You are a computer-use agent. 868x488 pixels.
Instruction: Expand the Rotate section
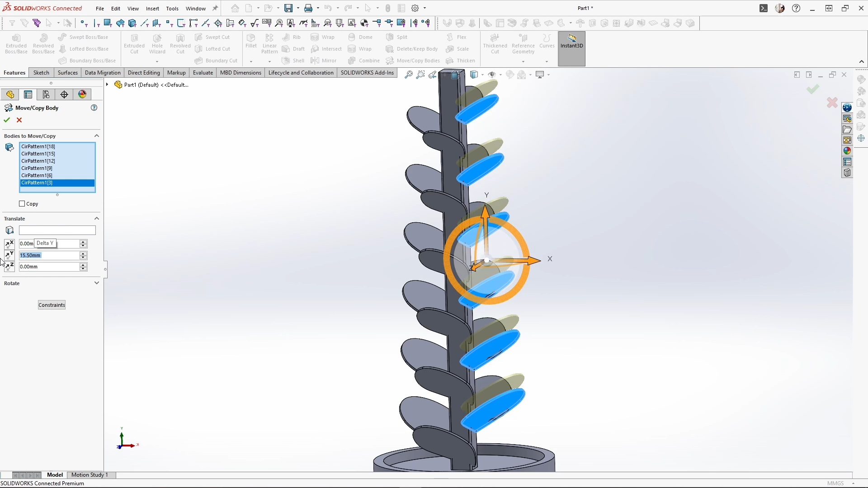tap(96, 283)
